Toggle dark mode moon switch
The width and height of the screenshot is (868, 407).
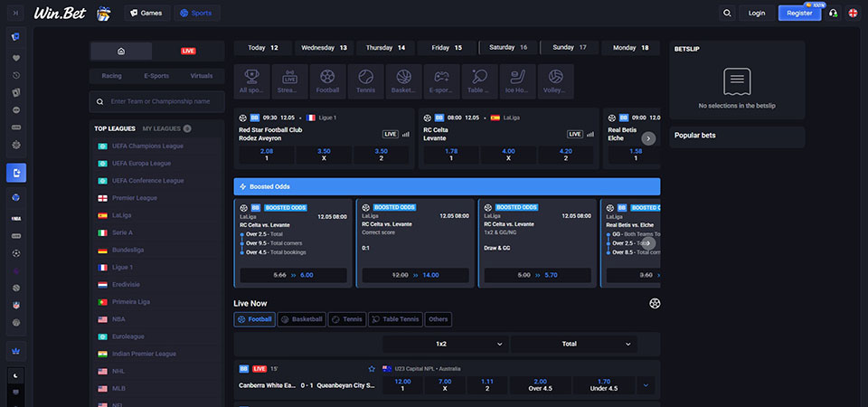click(16, 375)
